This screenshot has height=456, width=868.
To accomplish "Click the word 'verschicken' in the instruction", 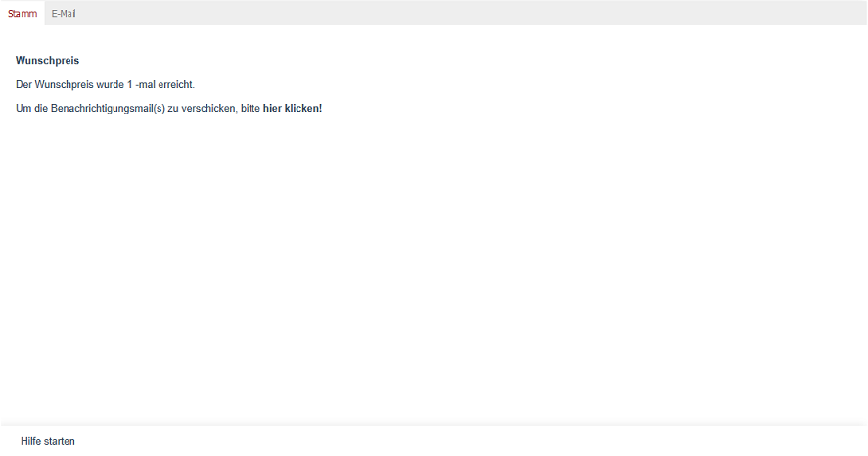I will click(x=208, y=109).
